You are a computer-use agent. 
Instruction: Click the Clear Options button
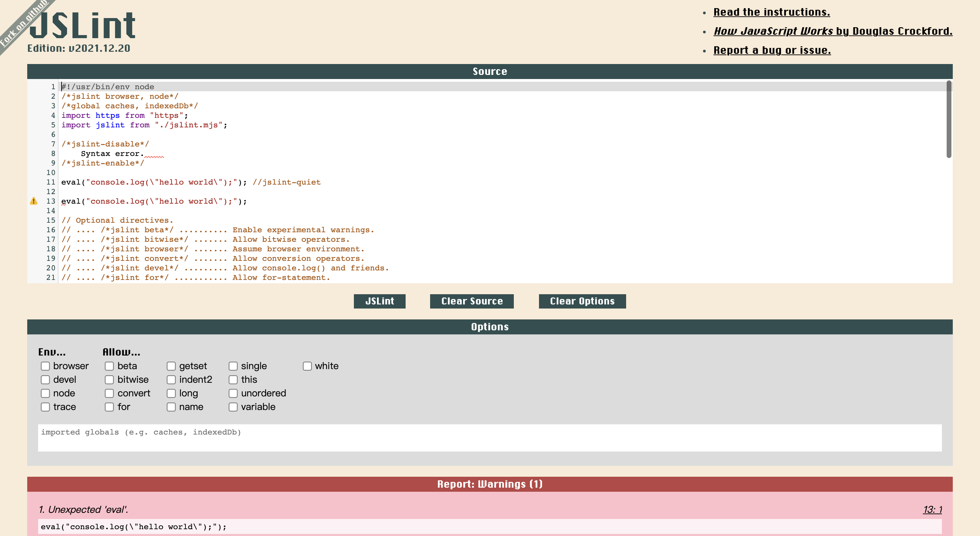[x=582, y=301]
